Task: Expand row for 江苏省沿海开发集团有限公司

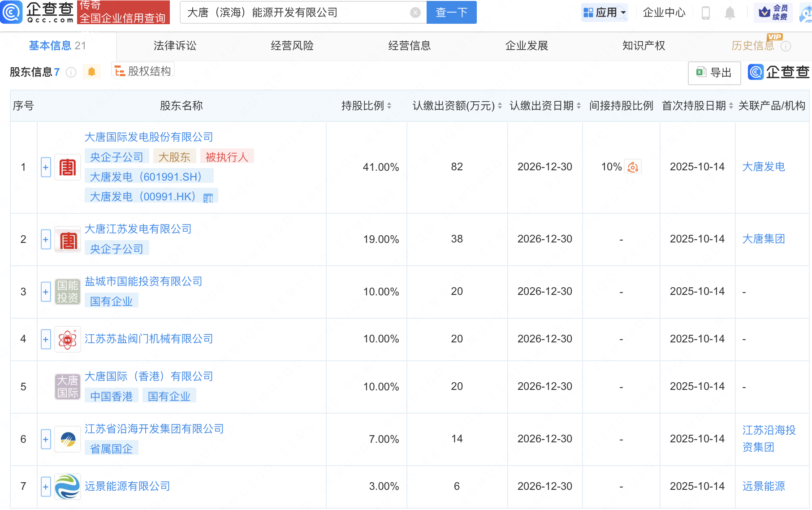Action: (46, 439)
